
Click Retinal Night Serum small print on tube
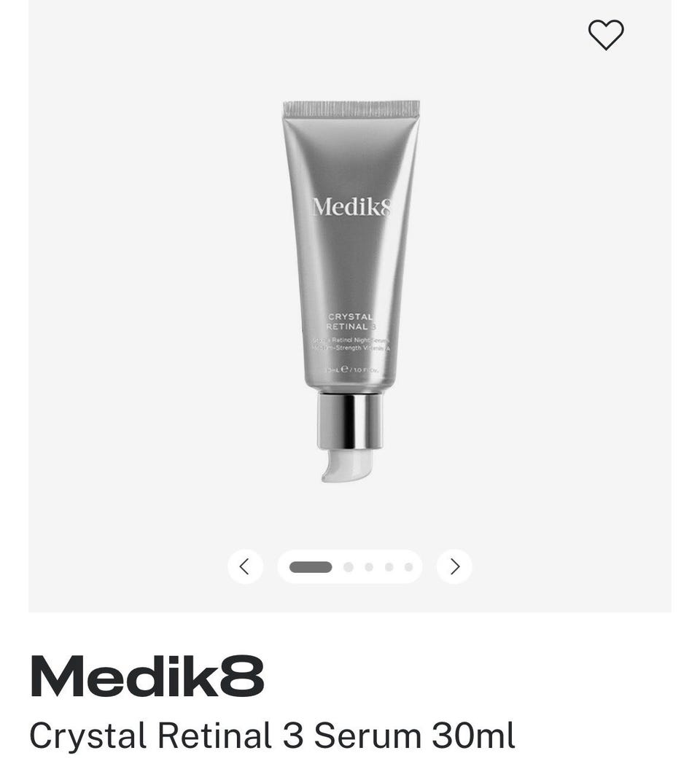(351, 340)
